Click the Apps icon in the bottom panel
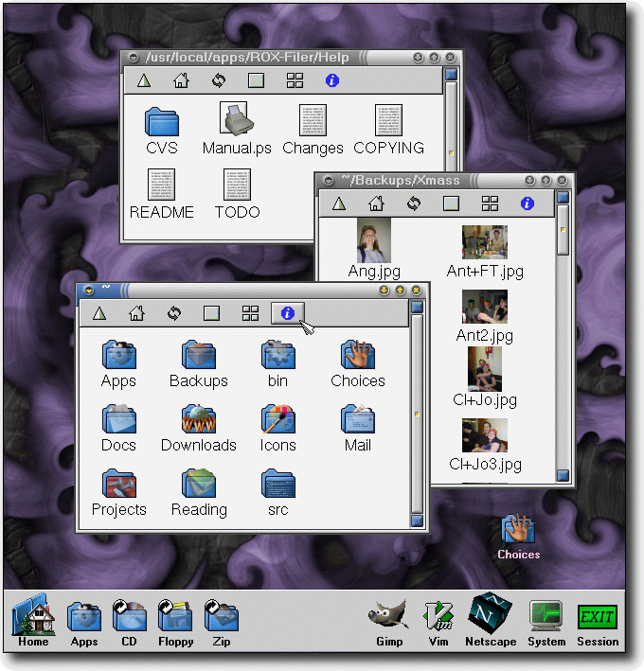Viewport: 644px width, 671px height. pos(84,625)
